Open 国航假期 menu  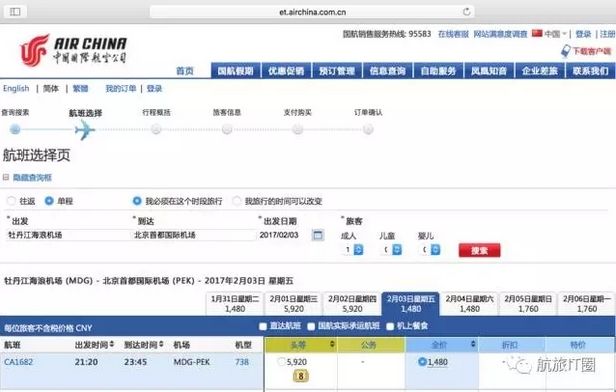click(235, 71)
